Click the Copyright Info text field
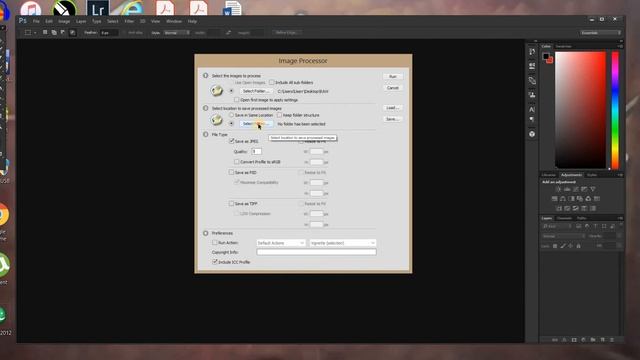Image resolution: width=640 pixels, height=360 pixels. [x=316, y=252]
